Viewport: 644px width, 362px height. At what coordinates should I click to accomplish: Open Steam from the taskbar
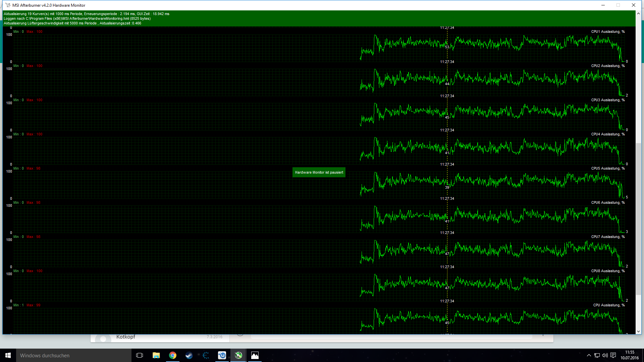[189, 355]
